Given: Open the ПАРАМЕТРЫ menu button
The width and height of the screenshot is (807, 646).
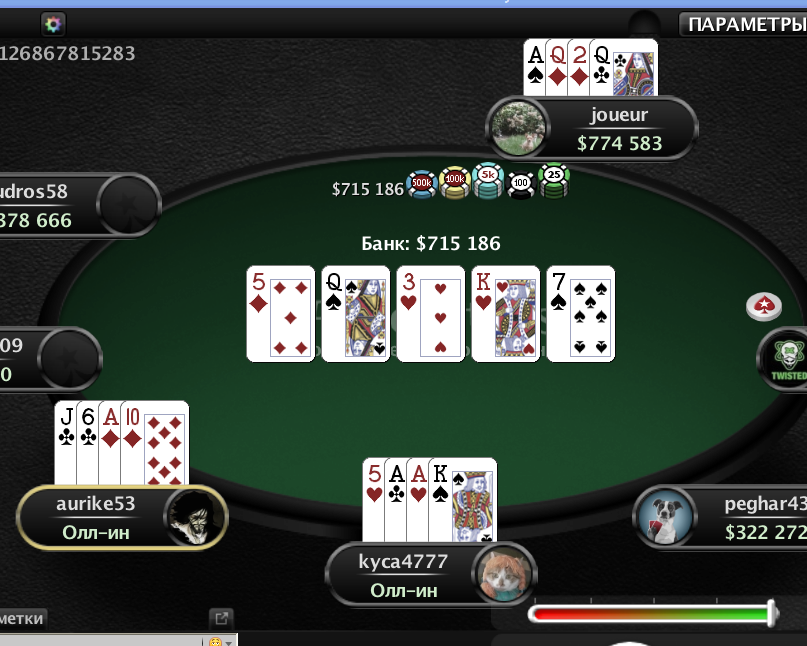Looking at the screenshot, I should pyautogui.click(x=743, y=24).
